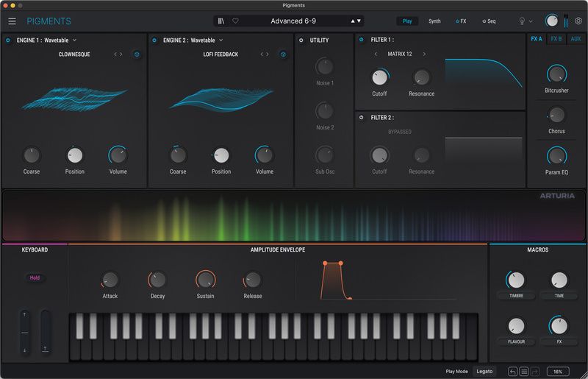Click the FX macro label button
The image size is (588, 379).
point(559,341)
